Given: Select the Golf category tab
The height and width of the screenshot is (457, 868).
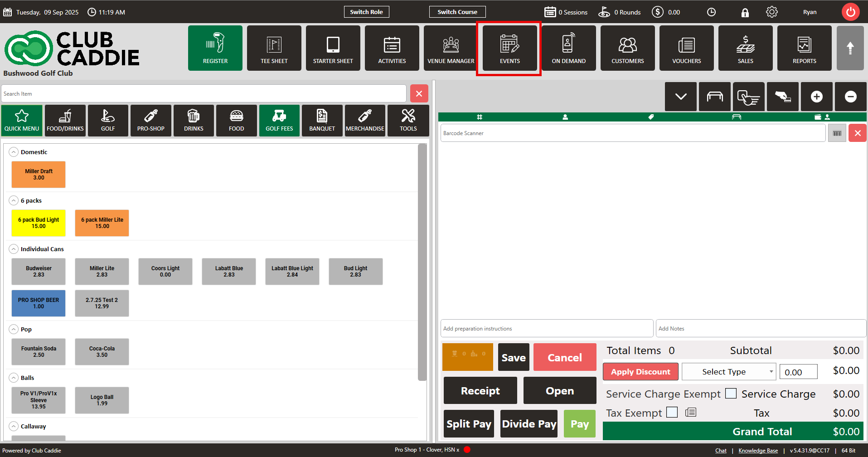Looking at the screenshot, I should tap(108, 120).
